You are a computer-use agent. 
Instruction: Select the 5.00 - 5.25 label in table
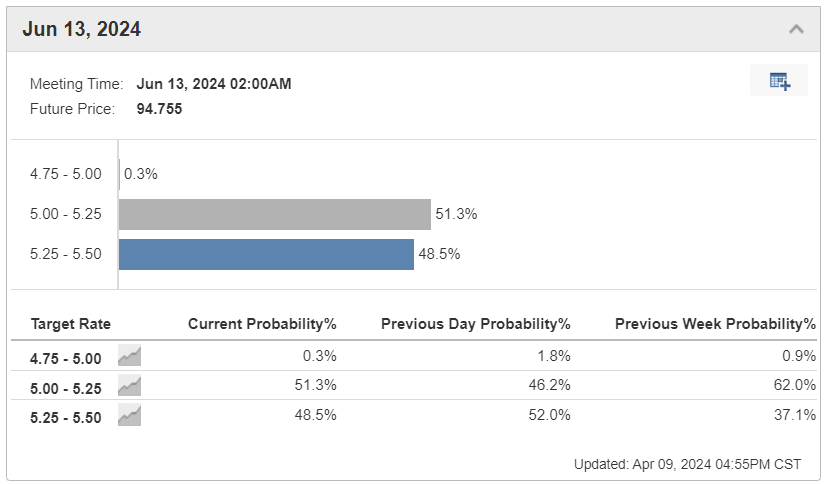point(66,387)
